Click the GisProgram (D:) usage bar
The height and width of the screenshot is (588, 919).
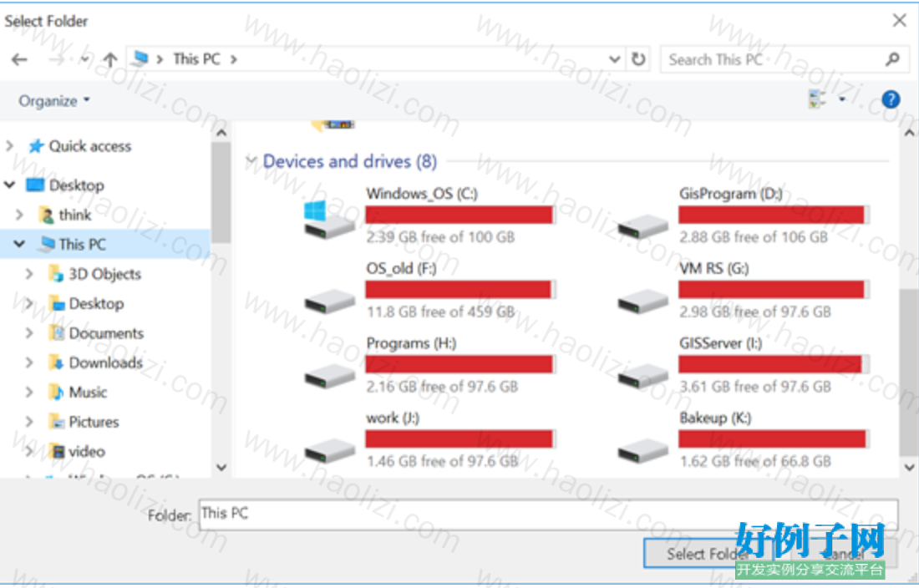point(773,215)
